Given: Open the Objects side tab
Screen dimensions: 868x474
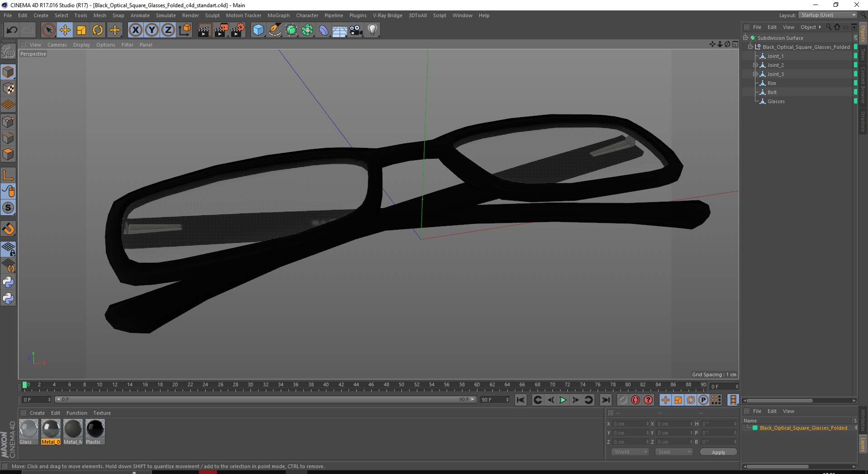Looking at the screenshot, I should pyautogui.click(x=863, y=33).
